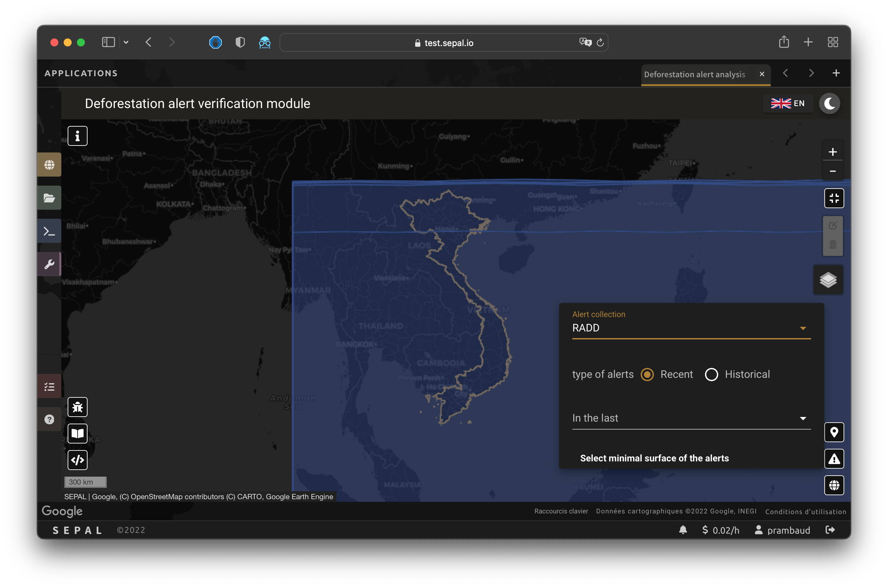Exit fullscreen map view
This screenshot has width=888, height=588.
pos(834,198)
